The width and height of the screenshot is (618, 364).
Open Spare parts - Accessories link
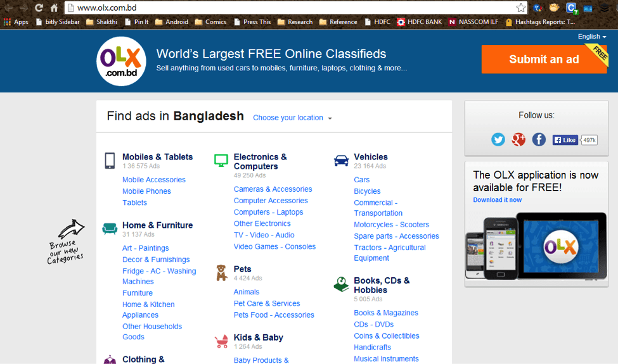pyautogui.click(x=397, y=236)
